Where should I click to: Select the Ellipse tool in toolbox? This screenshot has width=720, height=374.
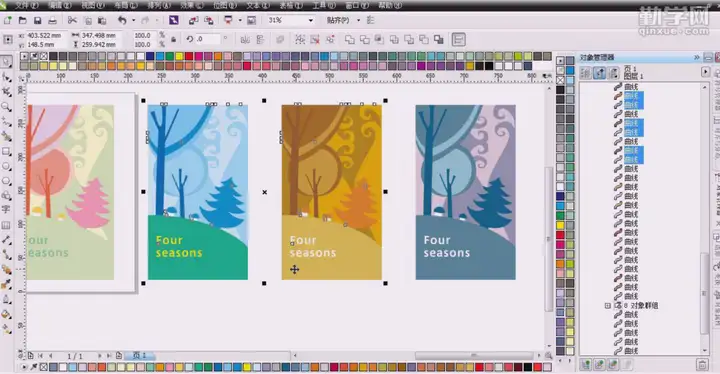pyautogui.click(x=6, y=166)
